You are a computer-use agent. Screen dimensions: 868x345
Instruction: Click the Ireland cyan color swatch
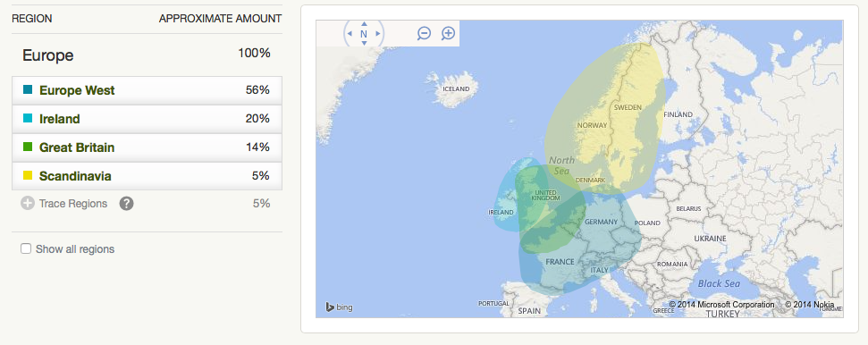[x=28, y=119]
